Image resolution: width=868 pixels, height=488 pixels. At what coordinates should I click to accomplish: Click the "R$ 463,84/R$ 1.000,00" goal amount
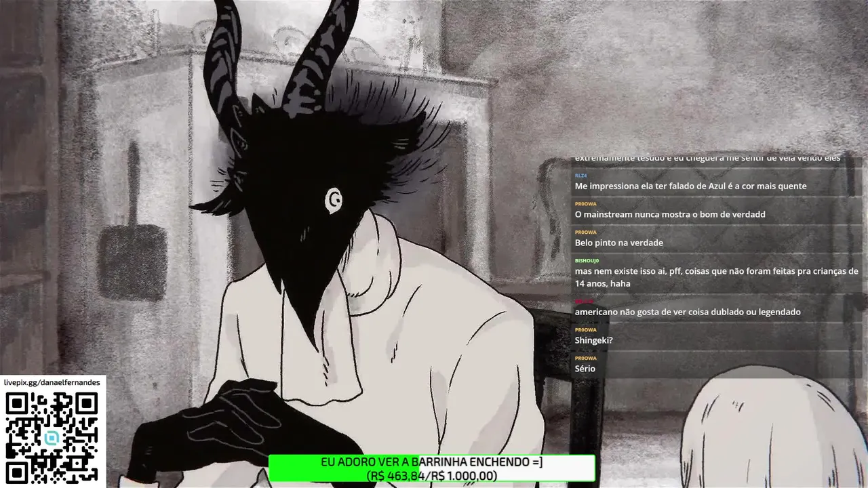[x=432, y=476]
